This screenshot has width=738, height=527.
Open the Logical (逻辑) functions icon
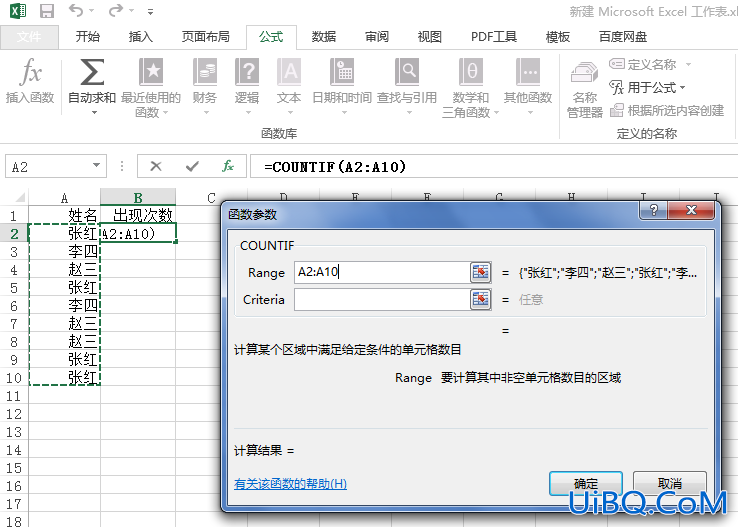coord(247,72)
